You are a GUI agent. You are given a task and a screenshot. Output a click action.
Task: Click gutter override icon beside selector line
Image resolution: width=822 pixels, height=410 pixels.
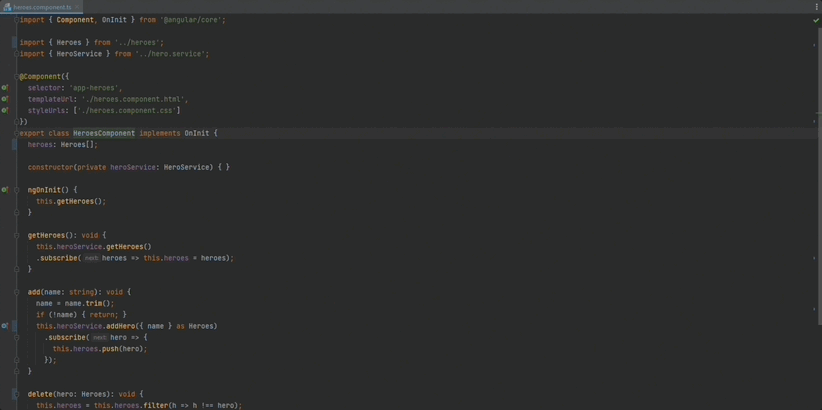(5, 88)
